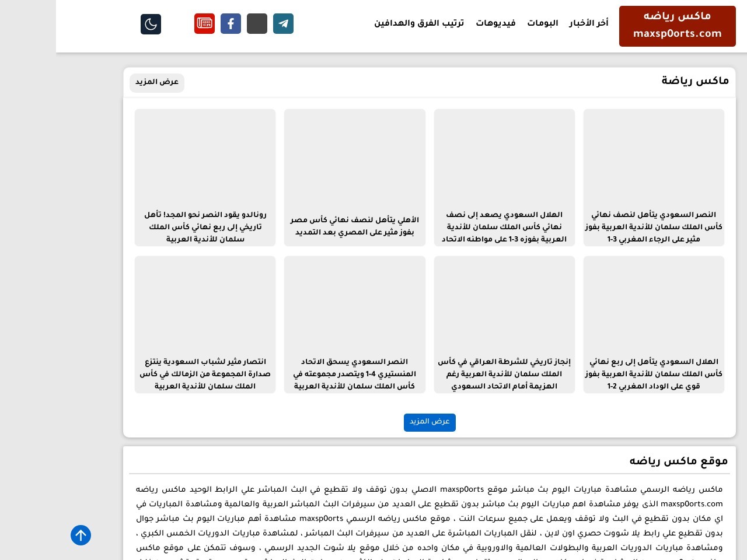Open the فيديوهات menu item
Viewport: 747px width, 560px height.
(x=495, y=23)
